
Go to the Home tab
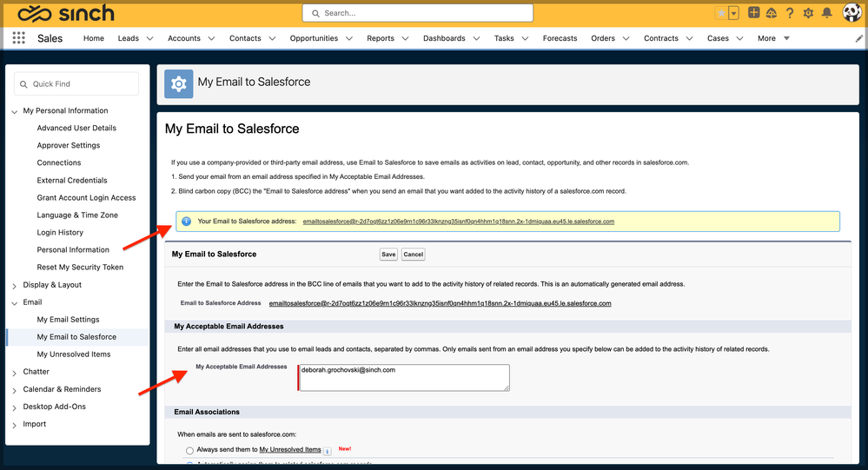point(94,38)
